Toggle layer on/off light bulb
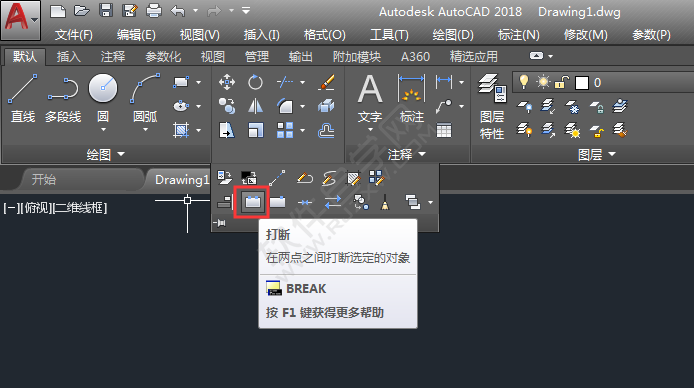The width and height of the screenshot is (694, 388). [x=524, y=82]
